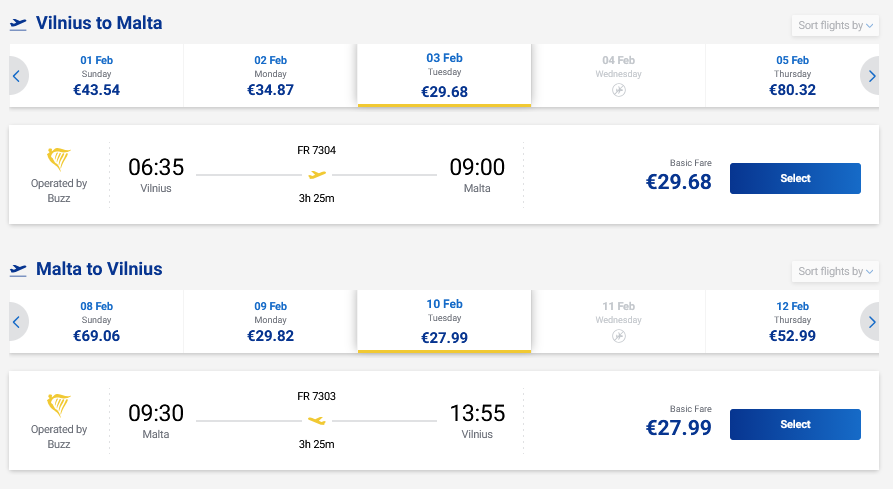Show earlier return dates with left arrow
Viewport: 893px width, 489px height.
tap(17, 321)
